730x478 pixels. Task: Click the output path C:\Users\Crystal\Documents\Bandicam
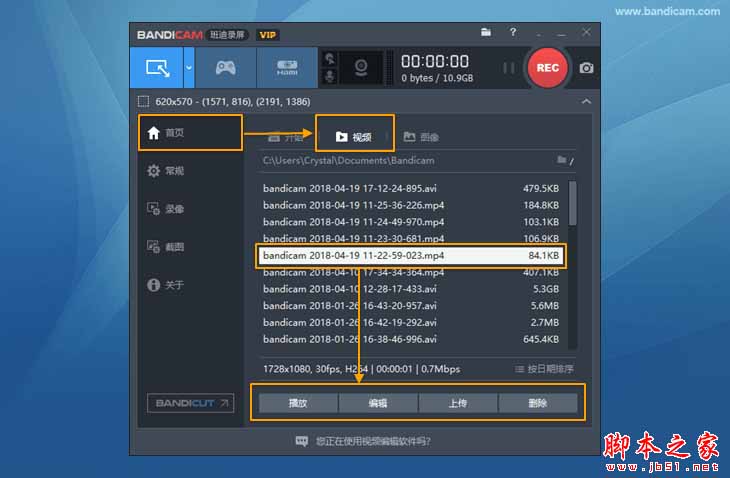coord(348,161)
